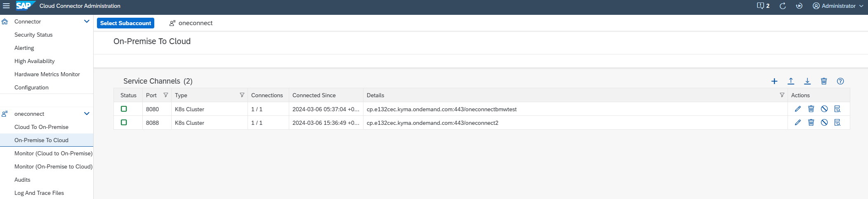
Task: Show details of port 8080 channel
Action: [x=837, y=109]
